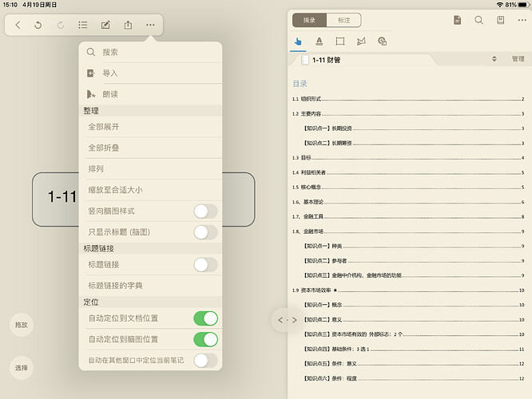
Task: Click the edit pencil icon in the toolbar
Action: [x=105, y=25]
